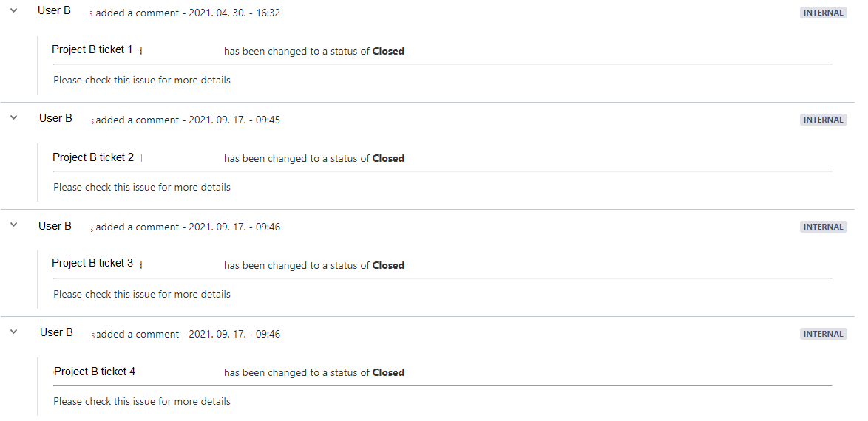Click the timestamp on the ticket 4 comment
868x421 pixels.
coord(234,334)
